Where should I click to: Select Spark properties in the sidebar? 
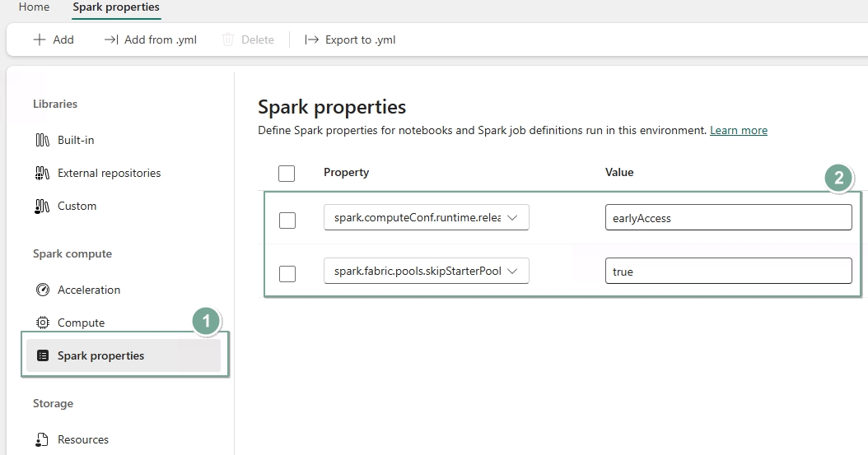point(123,355)
